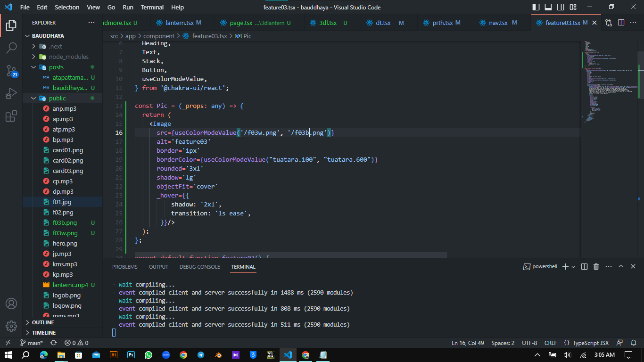Click the main* branch in status bar
The image size is (644, 362).
pyautogui.click(x=32, y=343)
